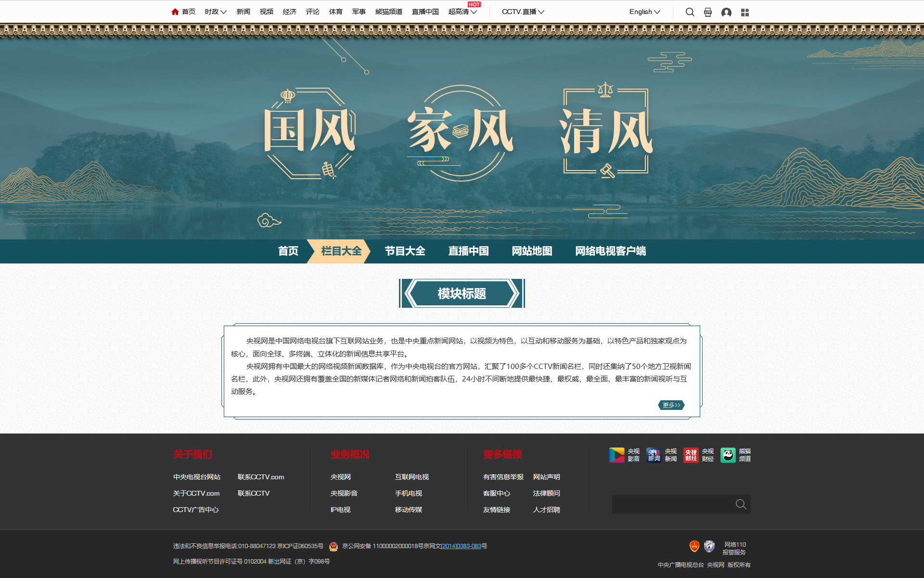924x578 pixels.
Task: Open 新闻 in the top menu
Action: [244, 12]
